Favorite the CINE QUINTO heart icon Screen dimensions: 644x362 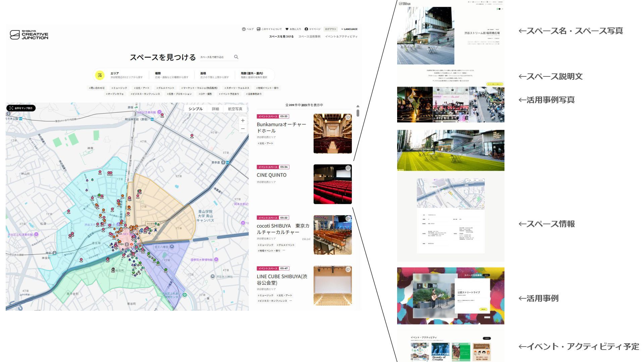point(348,168)
